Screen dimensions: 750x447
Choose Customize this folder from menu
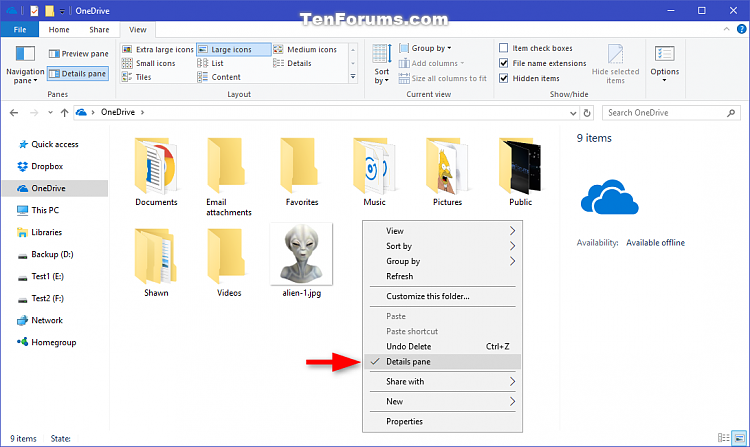click(442, 296)
